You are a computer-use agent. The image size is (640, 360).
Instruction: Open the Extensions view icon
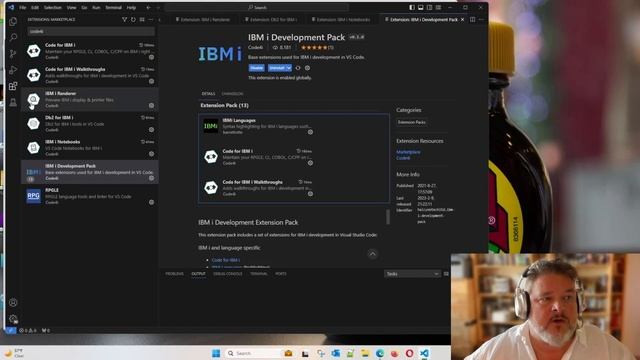13,86
